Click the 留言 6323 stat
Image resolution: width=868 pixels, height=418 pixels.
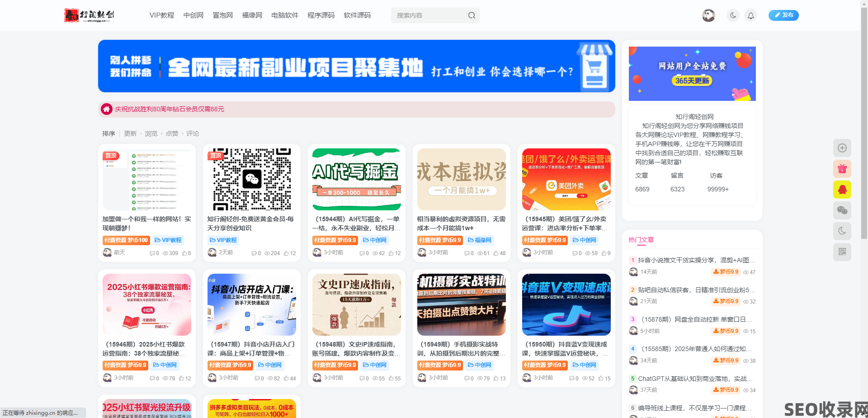coord(677,182)
